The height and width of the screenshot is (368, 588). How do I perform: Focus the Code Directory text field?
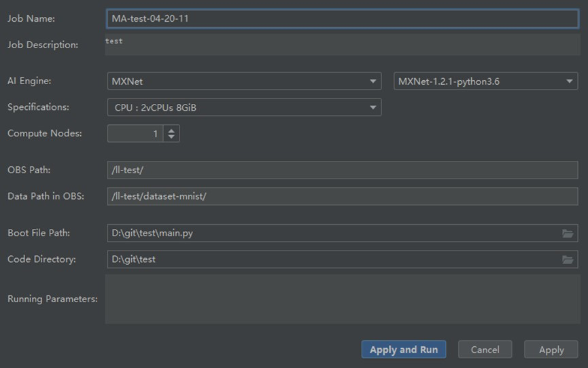(x=333, y=259)
